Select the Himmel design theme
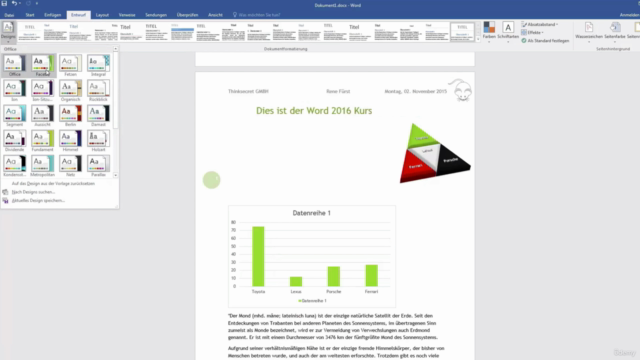Screen dimensions: 640x360 pos(70,141)
